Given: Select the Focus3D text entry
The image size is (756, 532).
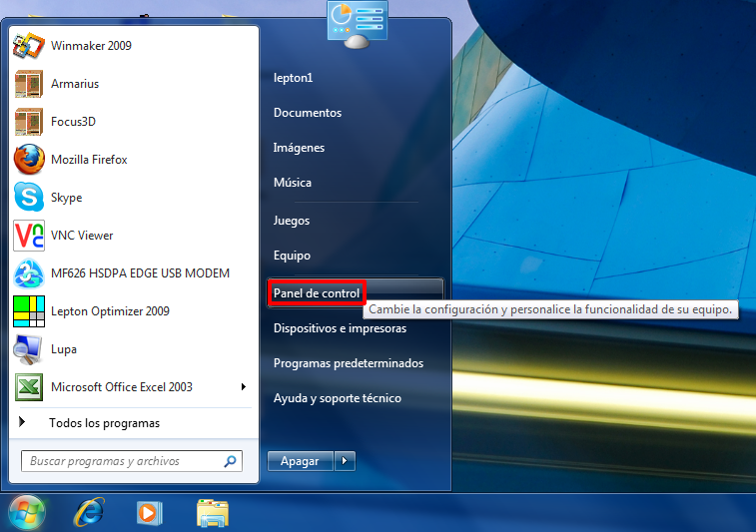Looking at the screenshot, I should [x=73, y=122].
